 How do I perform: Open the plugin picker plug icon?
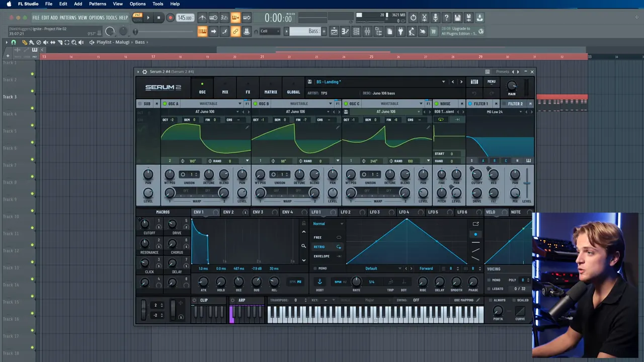click(400, 32)
